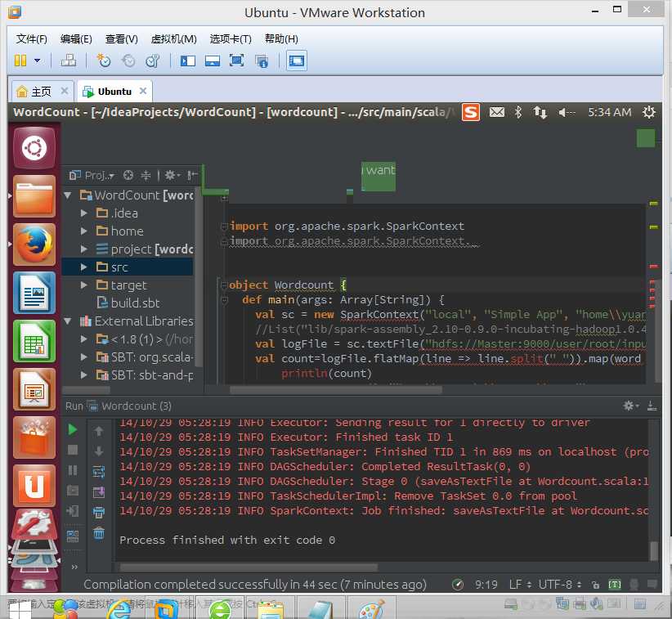Open LF line separator selector

520,585
